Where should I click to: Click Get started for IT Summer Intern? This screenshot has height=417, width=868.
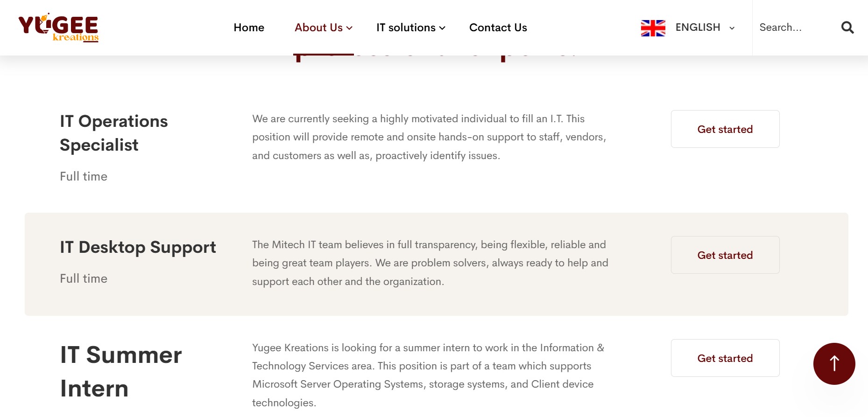pos(725,358)
